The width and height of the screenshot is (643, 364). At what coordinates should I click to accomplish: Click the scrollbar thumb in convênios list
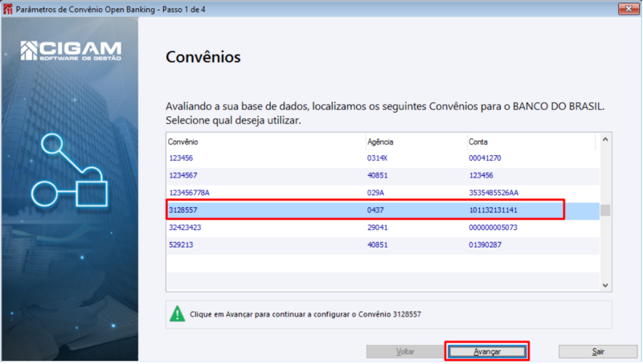605,211
